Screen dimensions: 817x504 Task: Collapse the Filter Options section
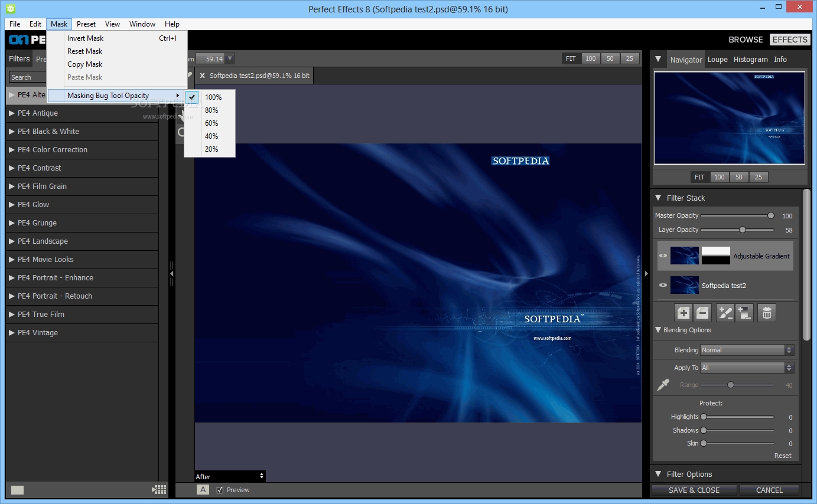(x=658, y=474)
